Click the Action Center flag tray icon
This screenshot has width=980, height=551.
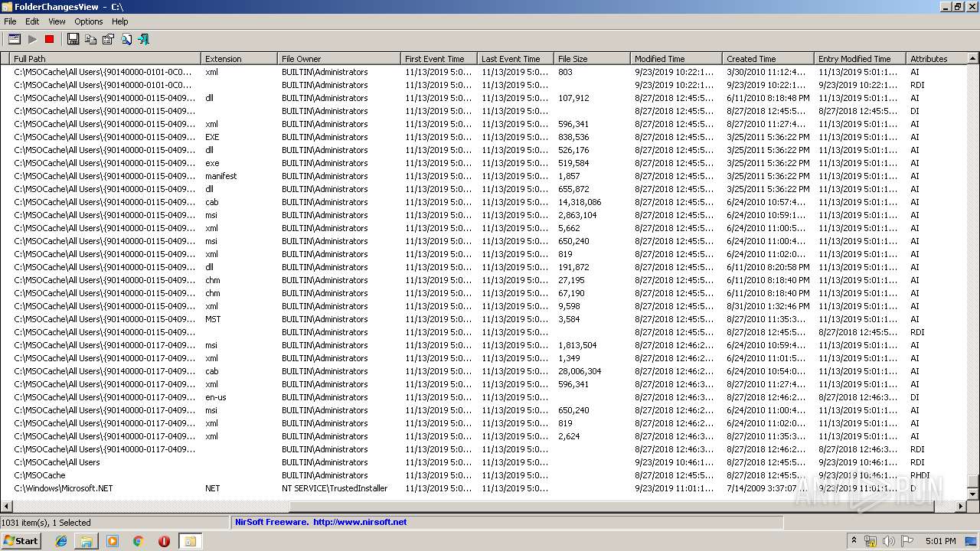click(x=907, y=541)
